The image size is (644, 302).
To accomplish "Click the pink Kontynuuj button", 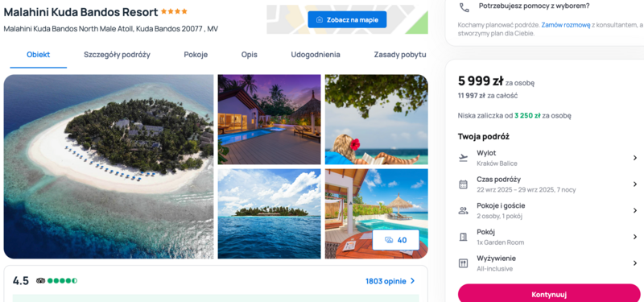I will 549,293.
